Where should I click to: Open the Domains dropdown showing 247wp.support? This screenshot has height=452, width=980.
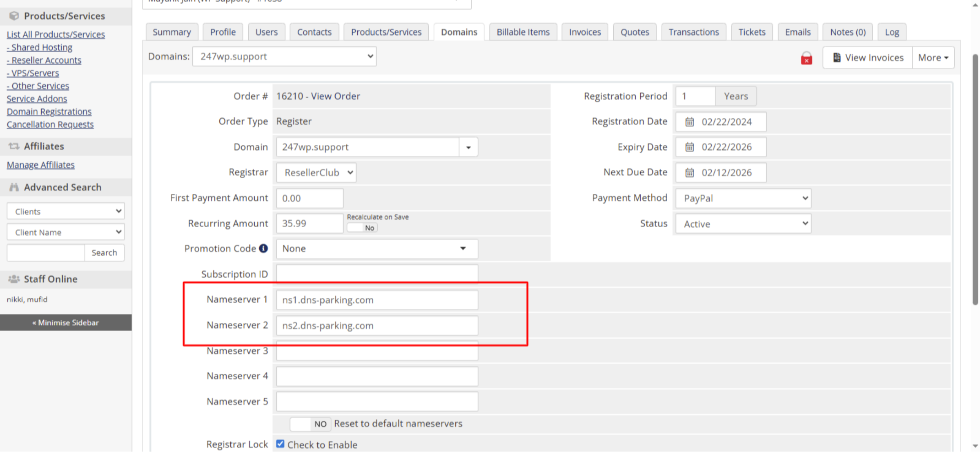click(x=284, y=56)
